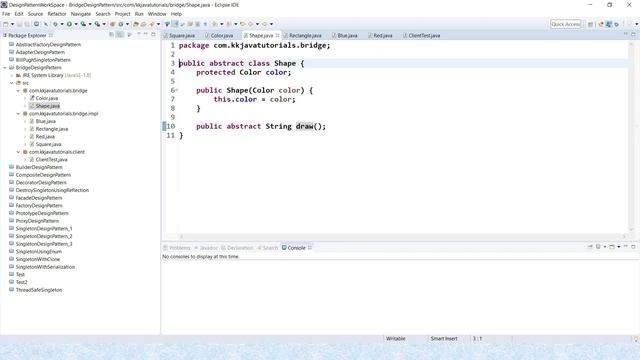Click the External Tools run icon
This screenshot has height=360, width=640.
pyautogui.click(x=97, y=24)
